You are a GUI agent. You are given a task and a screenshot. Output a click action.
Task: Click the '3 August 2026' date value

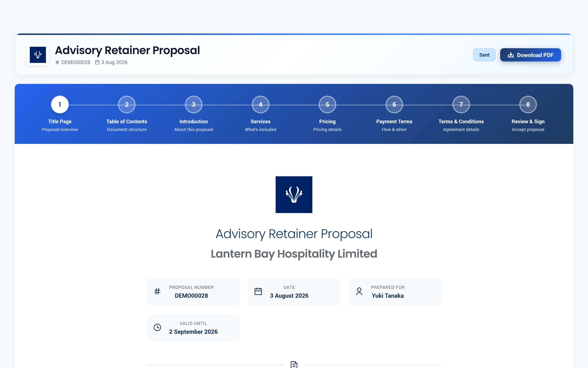(289, 296)
